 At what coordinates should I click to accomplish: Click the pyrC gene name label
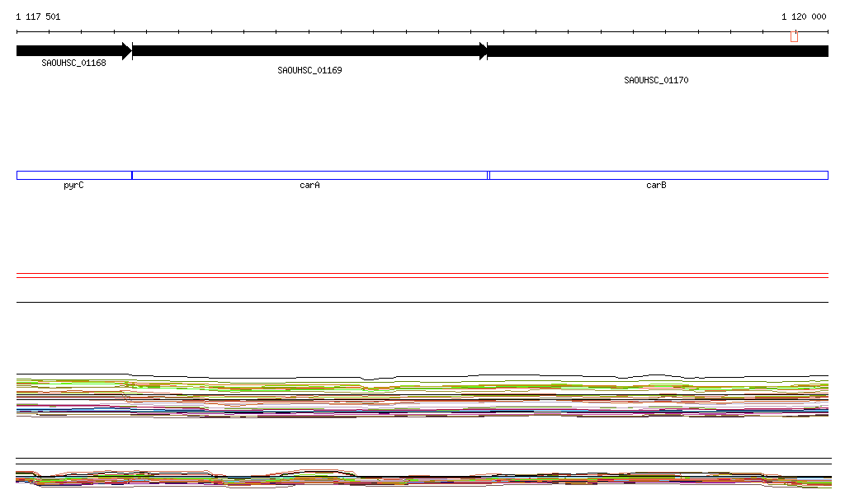(73, 186)
